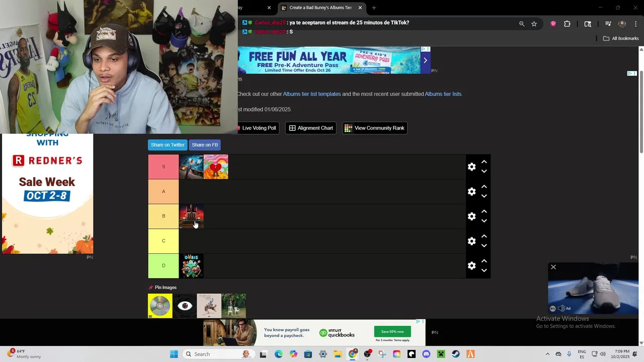Close the floating shoe video ad
Screen dimensions: 644x362
pos(553,267)
